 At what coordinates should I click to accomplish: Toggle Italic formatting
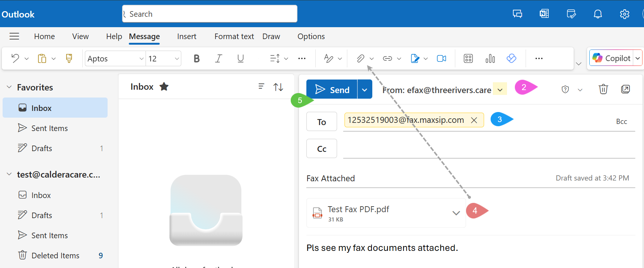point(219,58)
